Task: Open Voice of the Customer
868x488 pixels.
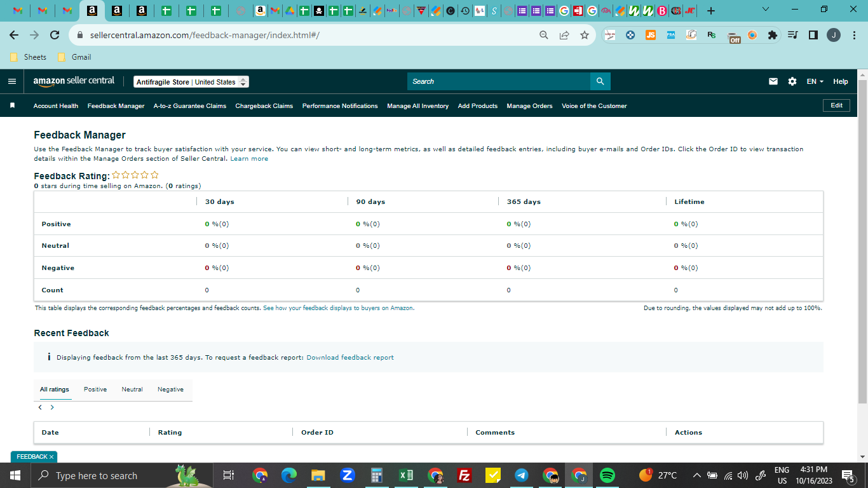Action: tap(594, 106)
